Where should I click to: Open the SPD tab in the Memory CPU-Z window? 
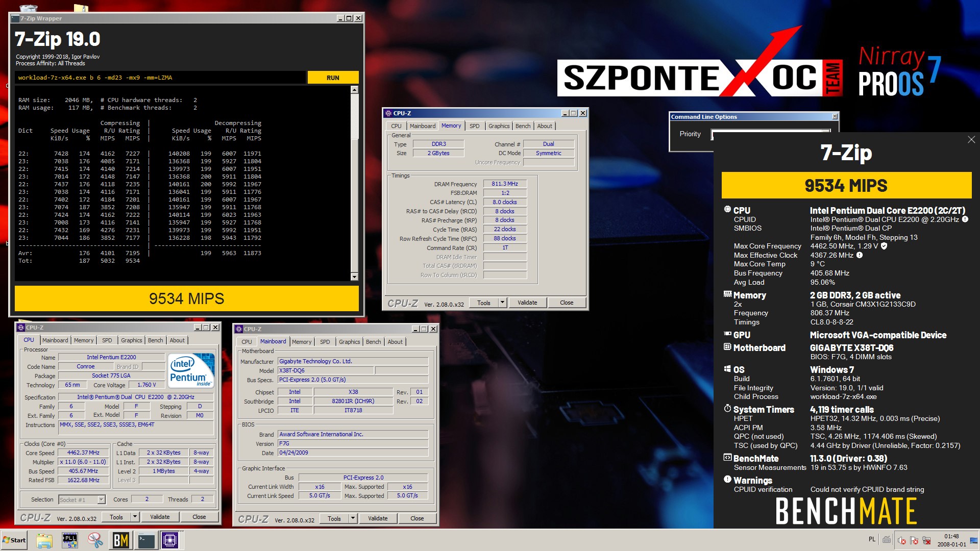[474, 126]
